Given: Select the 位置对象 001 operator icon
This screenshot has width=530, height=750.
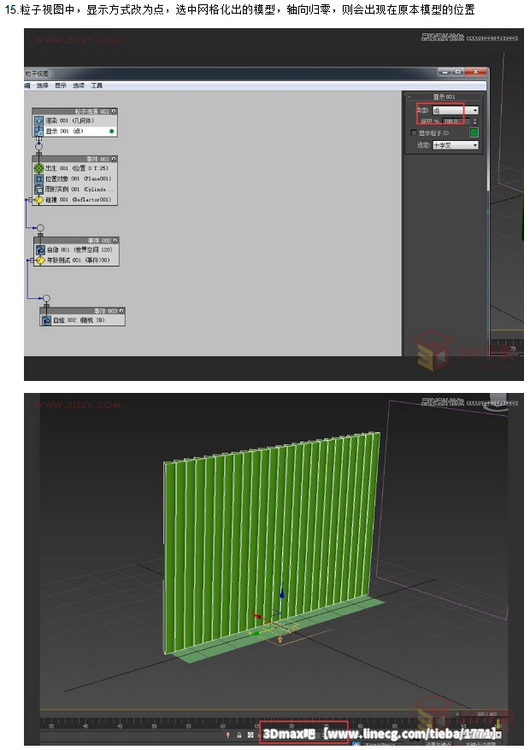Looking at the screenshot, I should tap(39, 178).
